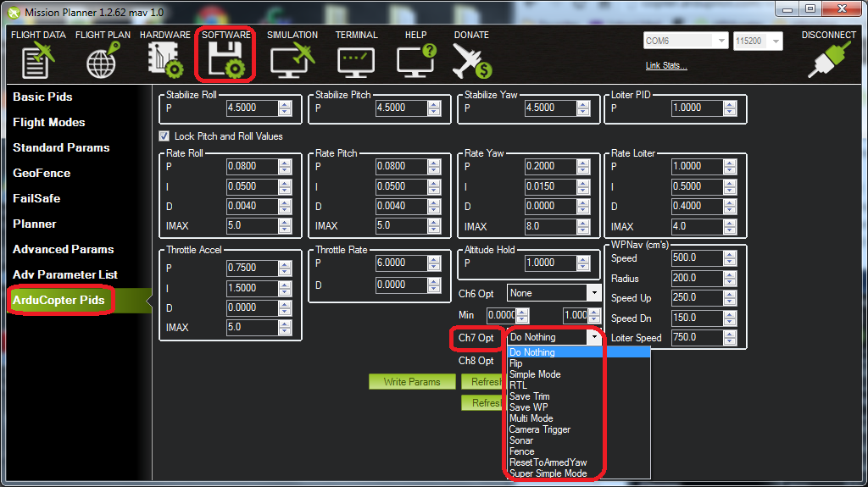This screenshot has height=487, width=868.
Task: Open the Help monitor icon
Action: (x=415, y=61)
